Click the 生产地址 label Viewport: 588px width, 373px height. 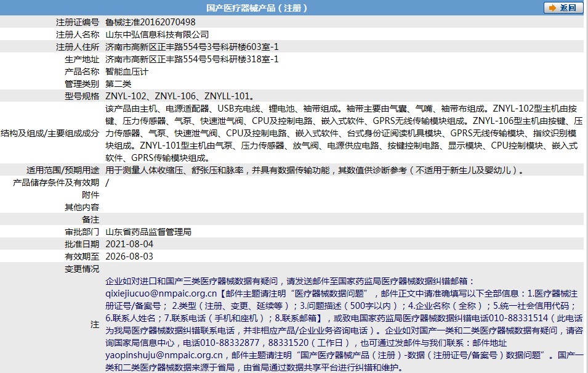tap(82, 59)
